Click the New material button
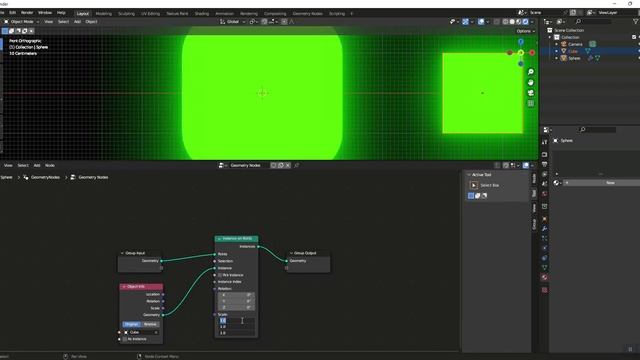640x360 pixels. (x=602, y=183)
